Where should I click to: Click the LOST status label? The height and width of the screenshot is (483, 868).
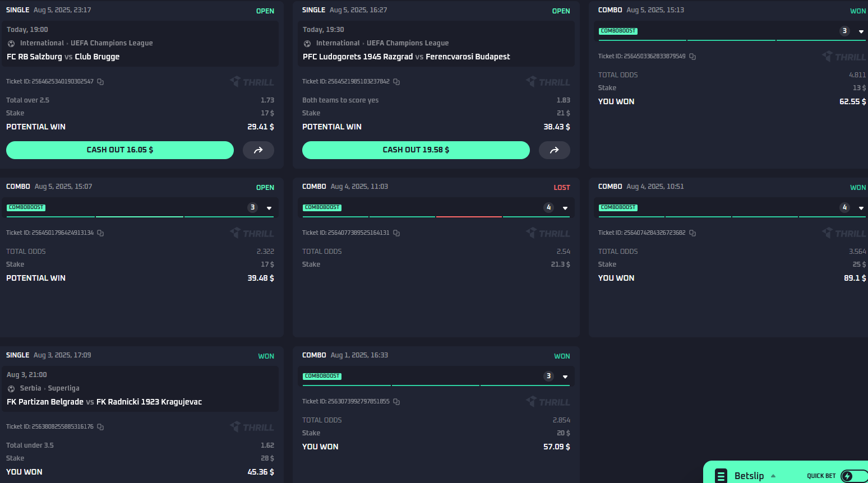pos(562,188)
